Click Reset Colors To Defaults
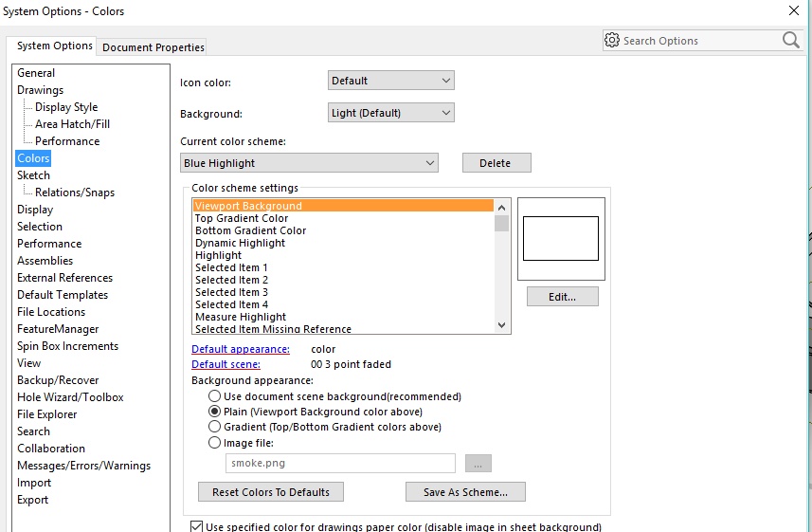 [271, 492]
